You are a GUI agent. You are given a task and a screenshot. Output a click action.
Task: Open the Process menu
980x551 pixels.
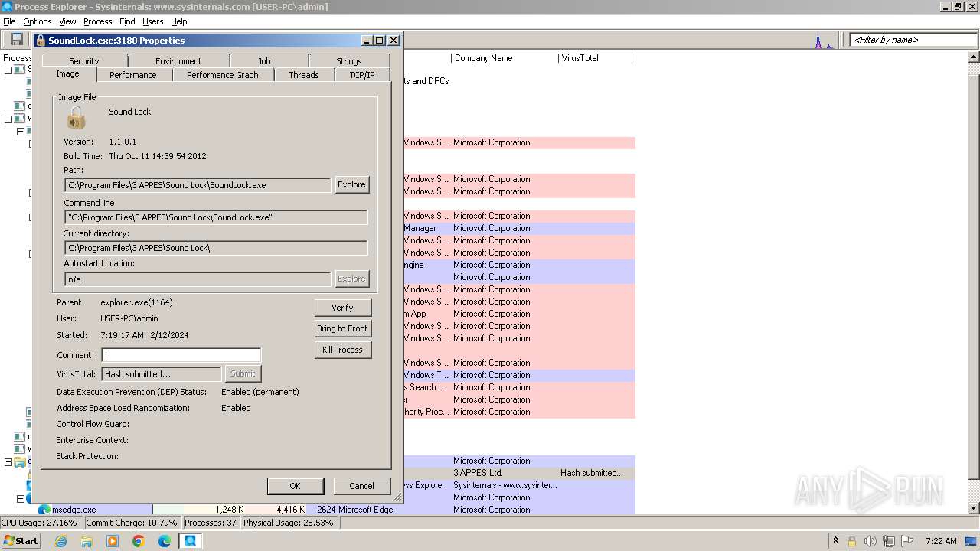(x=97, y=21)
